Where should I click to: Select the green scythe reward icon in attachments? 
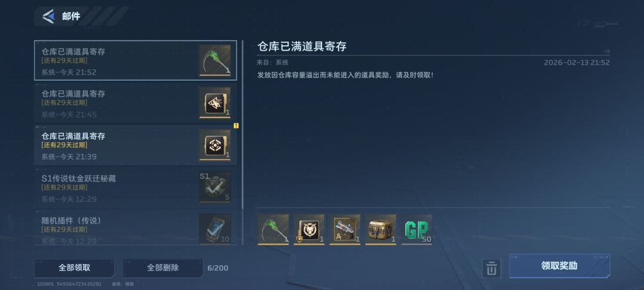273,229
